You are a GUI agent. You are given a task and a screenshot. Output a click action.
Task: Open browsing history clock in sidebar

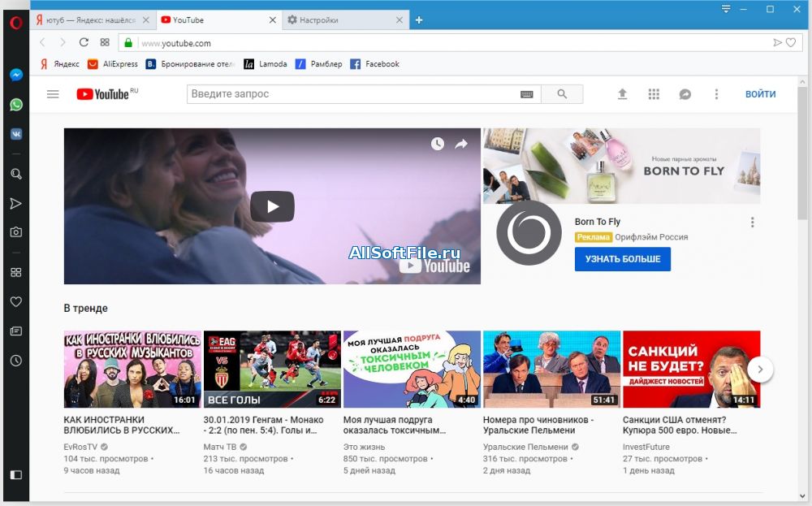pos(16,361)
